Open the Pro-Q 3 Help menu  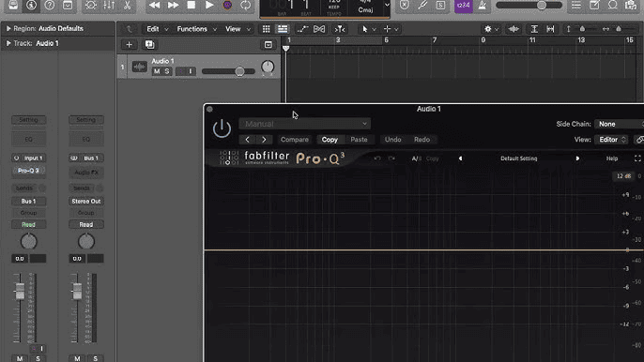pos(612,158)
